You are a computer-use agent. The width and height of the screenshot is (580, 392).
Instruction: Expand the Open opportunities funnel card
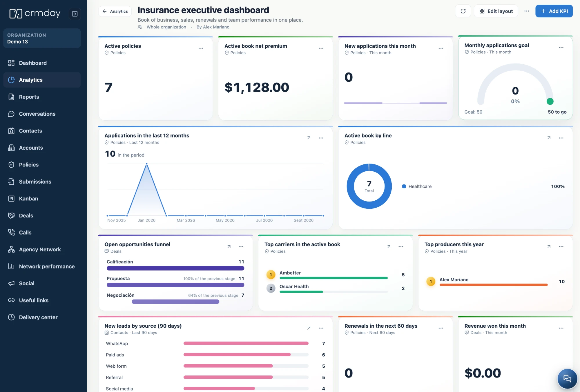click(229, 247)
